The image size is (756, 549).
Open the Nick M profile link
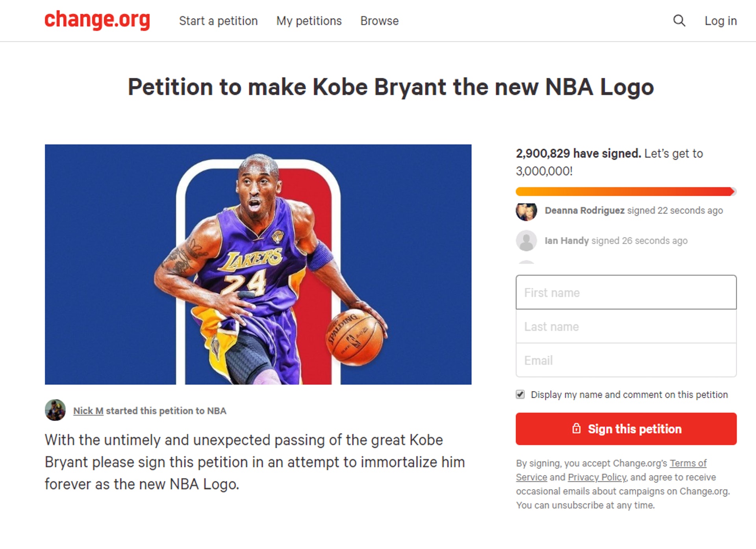click(x=88, y=411)
